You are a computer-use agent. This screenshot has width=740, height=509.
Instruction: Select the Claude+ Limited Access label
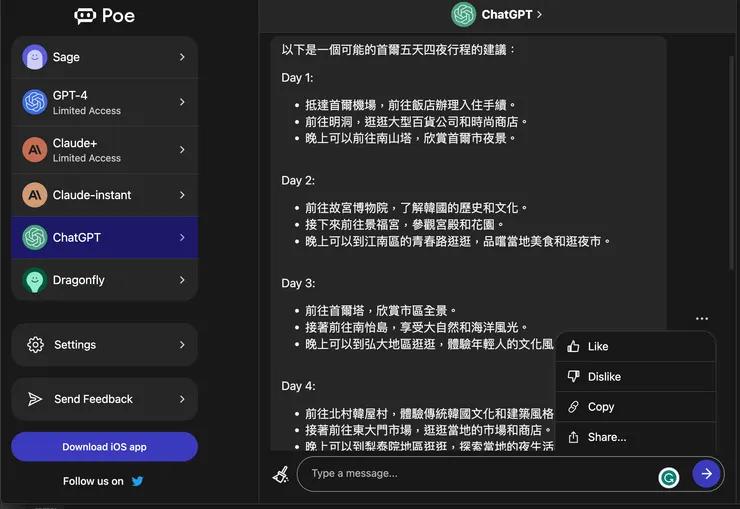tap(87, 159)
